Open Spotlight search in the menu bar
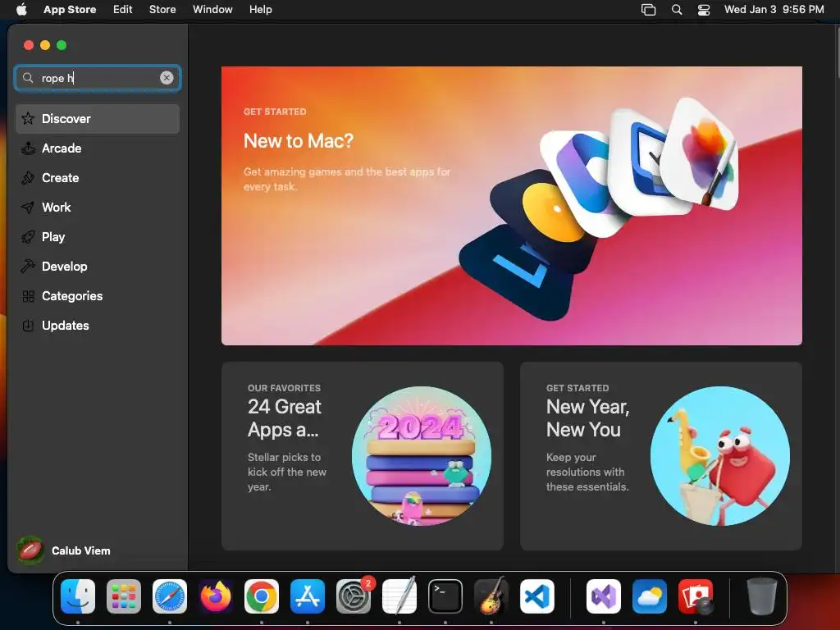 click(x=677, y=10)
